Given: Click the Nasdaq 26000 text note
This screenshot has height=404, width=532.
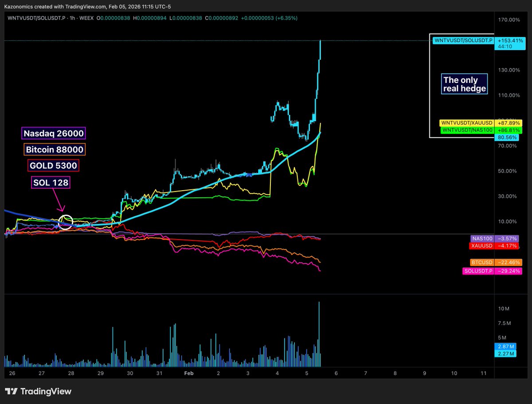Looking at the screenshot, I should pos(53,133).
